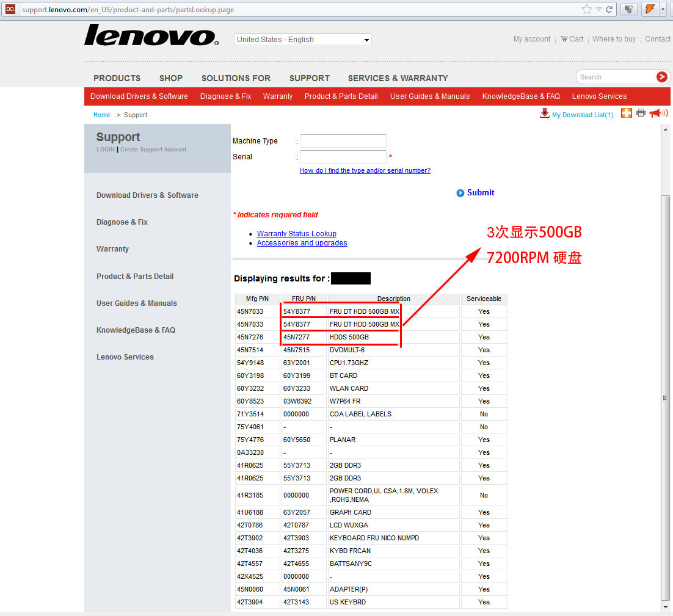Click the page vertical scrollbar
The width and height of the screenshot is (673, 616).
pos(666,397)
